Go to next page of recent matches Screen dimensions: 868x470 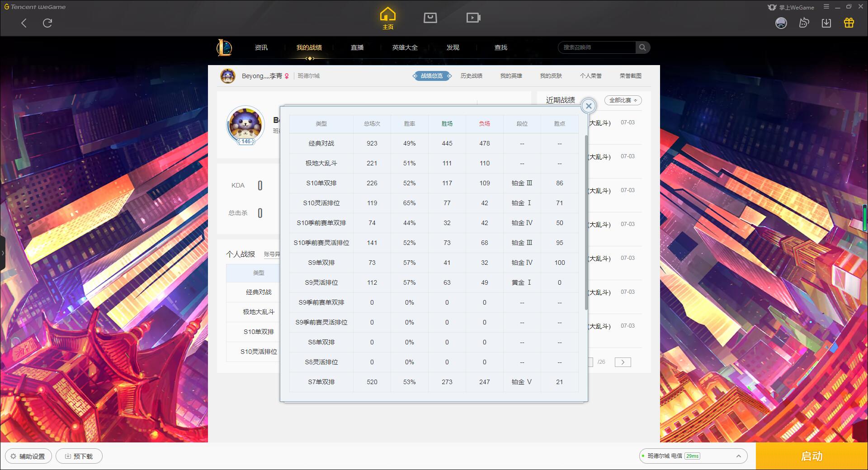click(623, 362)
